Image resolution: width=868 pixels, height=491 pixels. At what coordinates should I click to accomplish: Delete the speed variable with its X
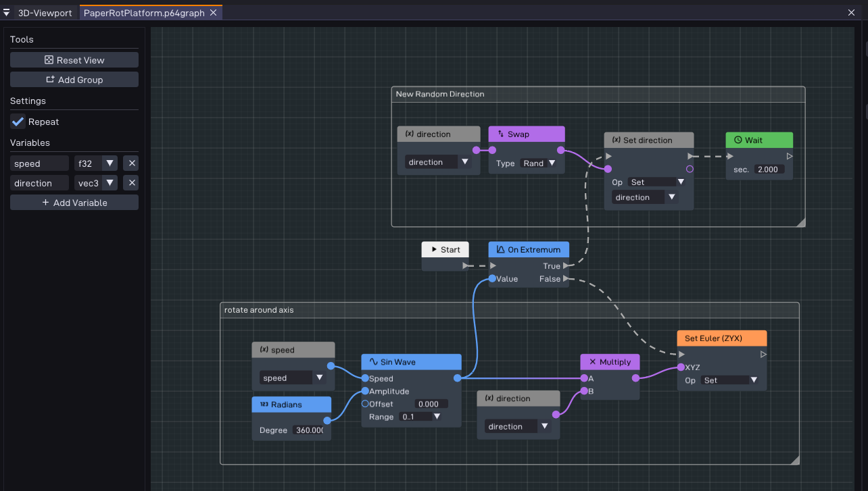[132, 163]
